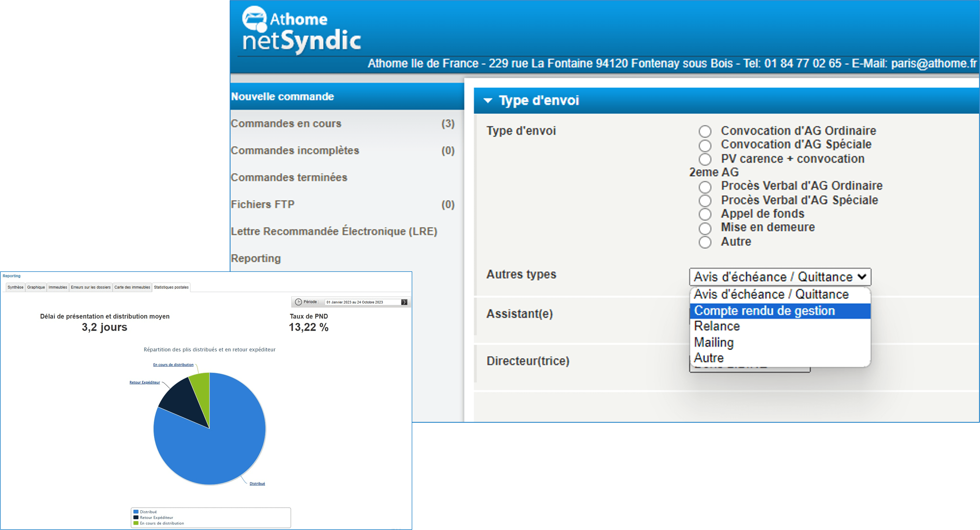Click the paris@athome.fr email address
The image size is (980, 530).
(x=934, y=64)
